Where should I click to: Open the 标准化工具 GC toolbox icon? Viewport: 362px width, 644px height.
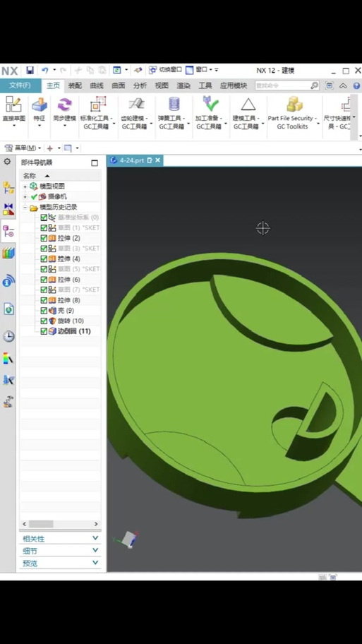pyautogui.click(x=97, y=105)
